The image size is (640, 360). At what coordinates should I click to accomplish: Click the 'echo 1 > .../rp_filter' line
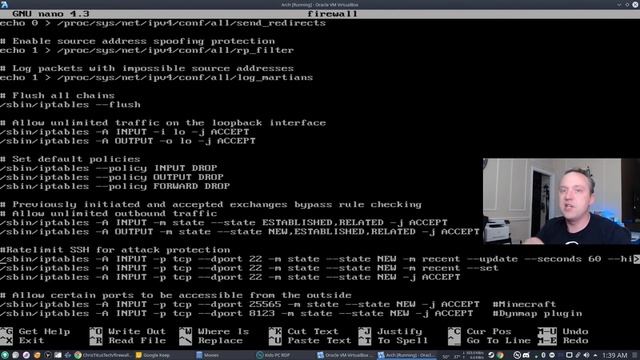coord(147,50)
